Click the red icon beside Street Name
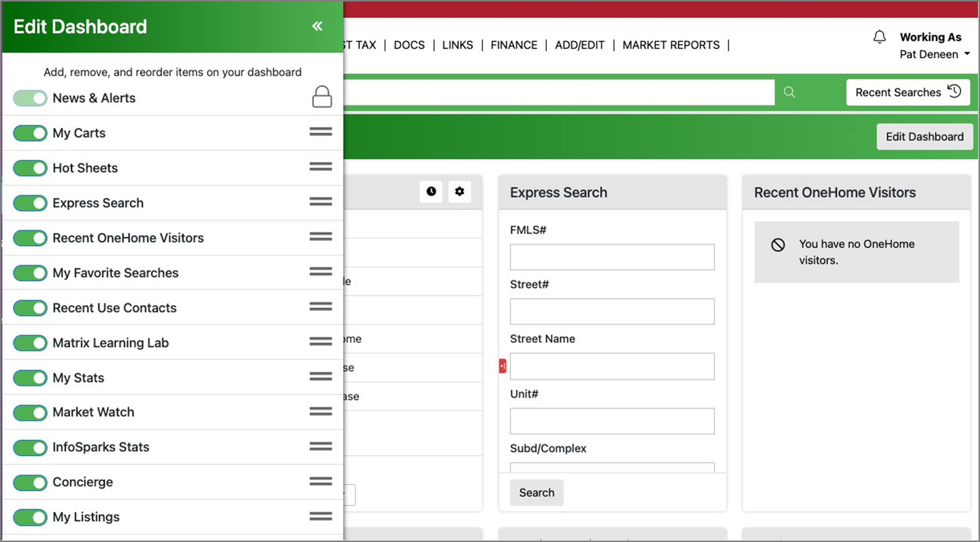 [503, 366]
